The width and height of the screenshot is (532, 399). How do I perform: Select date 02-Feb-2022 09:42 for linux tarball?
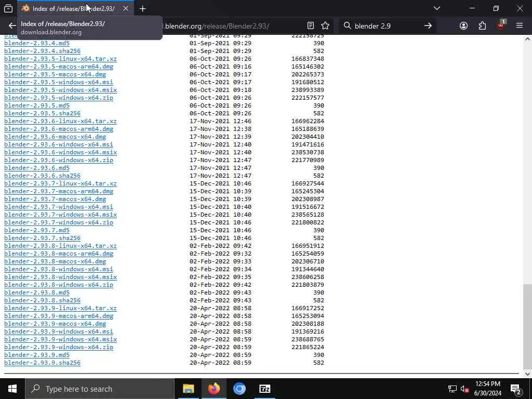(x=220, y=246)
